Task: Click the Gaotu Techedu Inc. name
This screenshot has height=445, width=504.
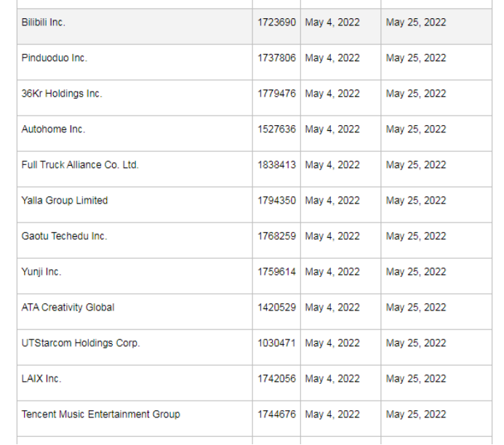Action: click(64, 236)
